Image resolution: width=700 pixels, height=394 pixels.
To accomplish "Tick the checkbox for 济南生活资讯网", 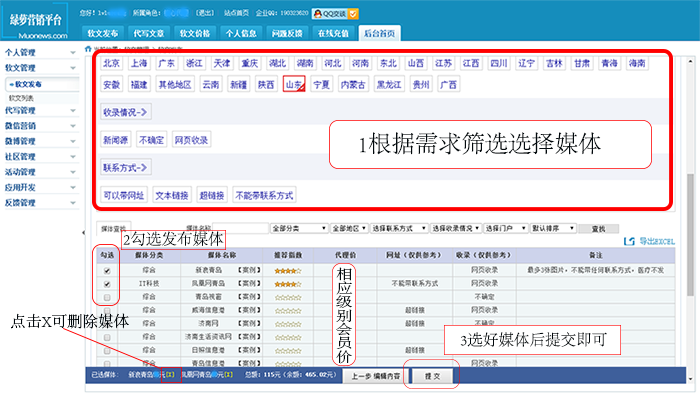I will click(107, 337).
